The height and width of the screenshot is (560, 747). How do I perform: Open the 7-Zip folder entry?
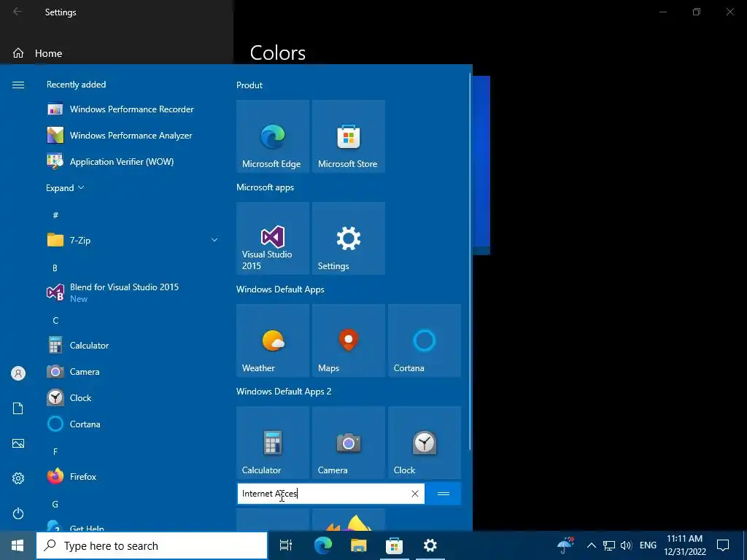tap(132, 240)
